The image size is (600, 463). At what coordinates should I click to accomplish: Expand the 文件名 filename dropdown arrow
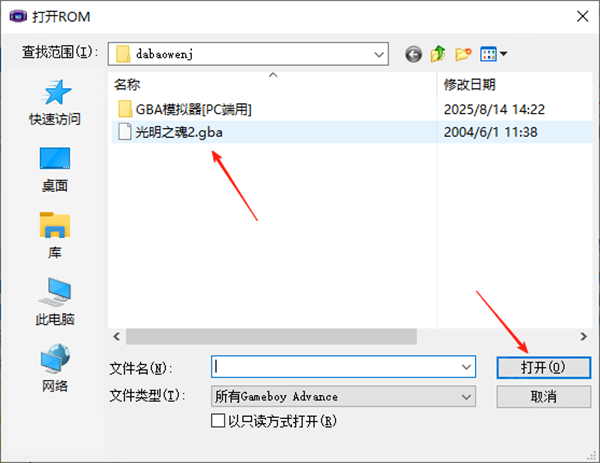[466, 367]
